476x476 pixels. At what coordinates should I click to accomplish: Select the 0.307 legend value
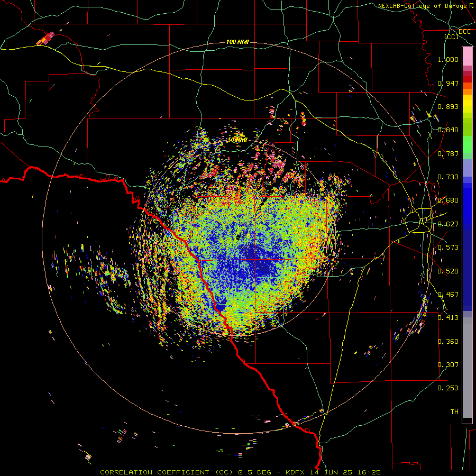pyautogui.click(x=448, y=365)
